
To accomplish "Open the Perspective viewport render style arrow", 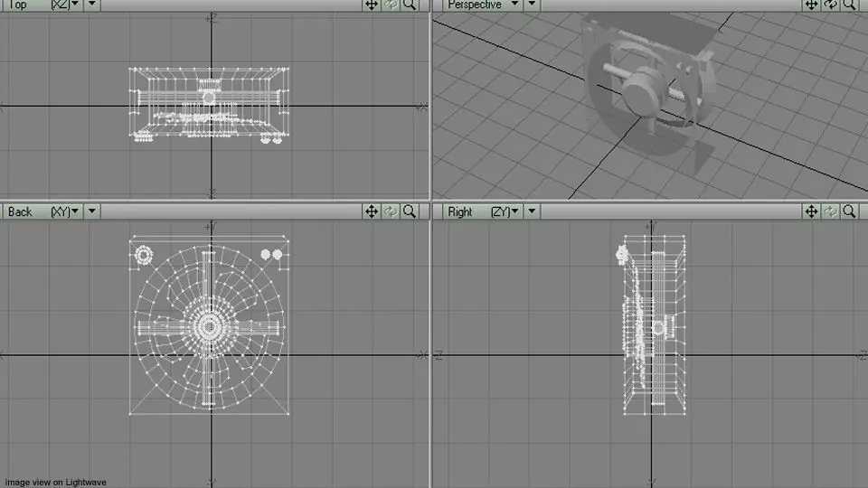I will 532,5.
